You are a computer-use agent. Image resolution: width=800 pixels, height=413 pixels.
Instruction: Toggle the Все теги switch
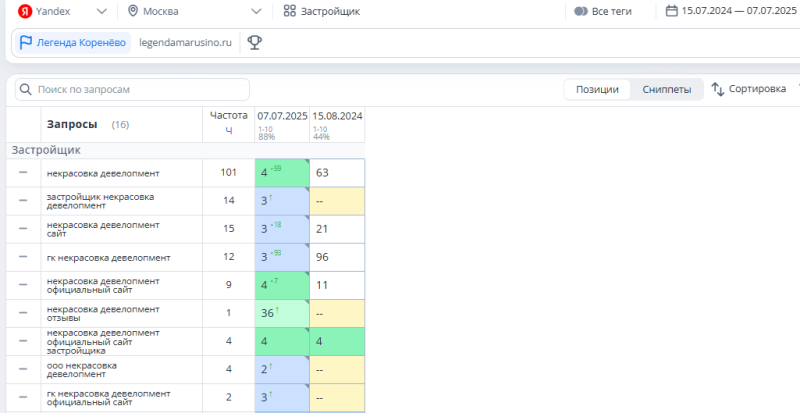point(580,11)
